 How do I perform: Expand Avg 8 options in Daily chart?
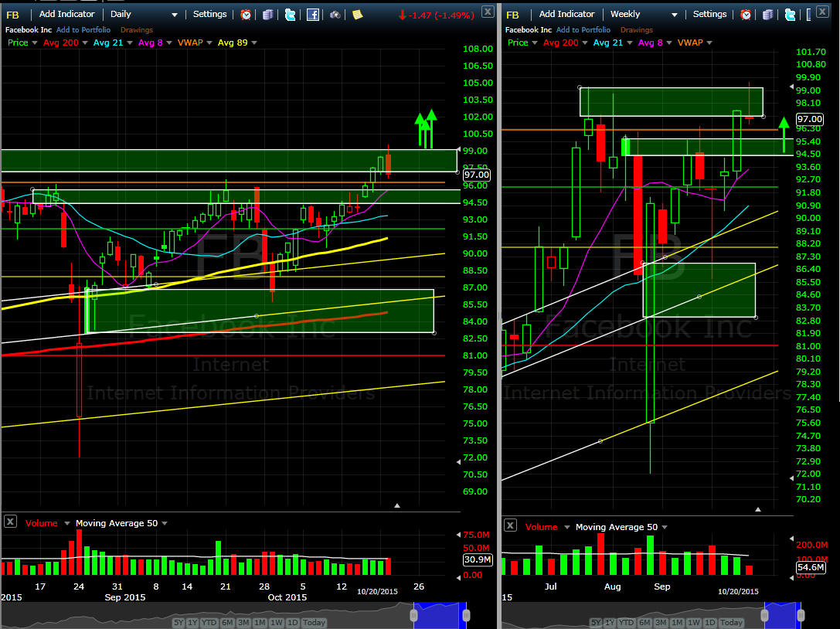pos(168,42)
